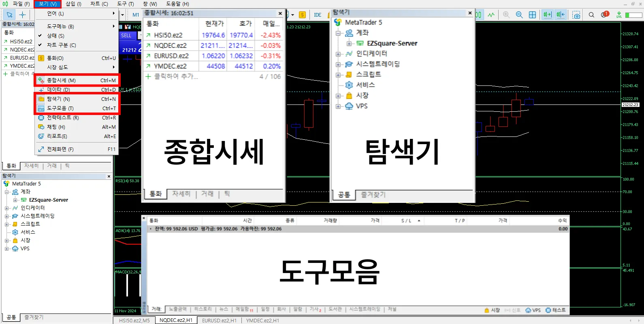Choose 전략테스트 (R) from the menu
Image resolution: width=644 pixels, height=324 pixels.
point(77,117)
